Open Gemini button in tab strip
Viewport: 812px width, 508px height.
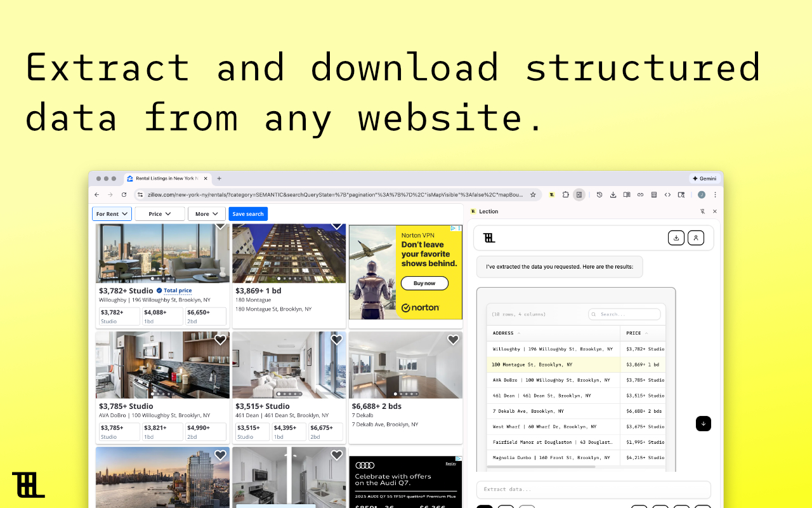[704, 178]
